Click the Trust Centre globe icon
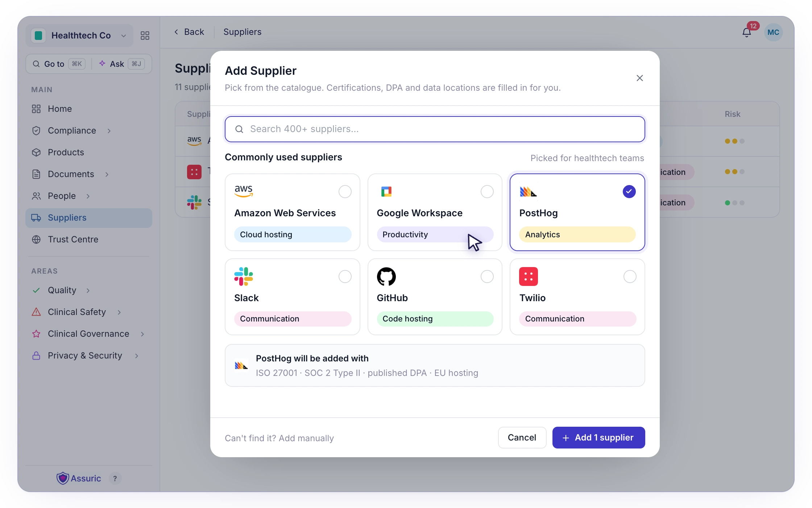Image resolution: width=812 pixels, height=508 pixels. tap(36, 239)
